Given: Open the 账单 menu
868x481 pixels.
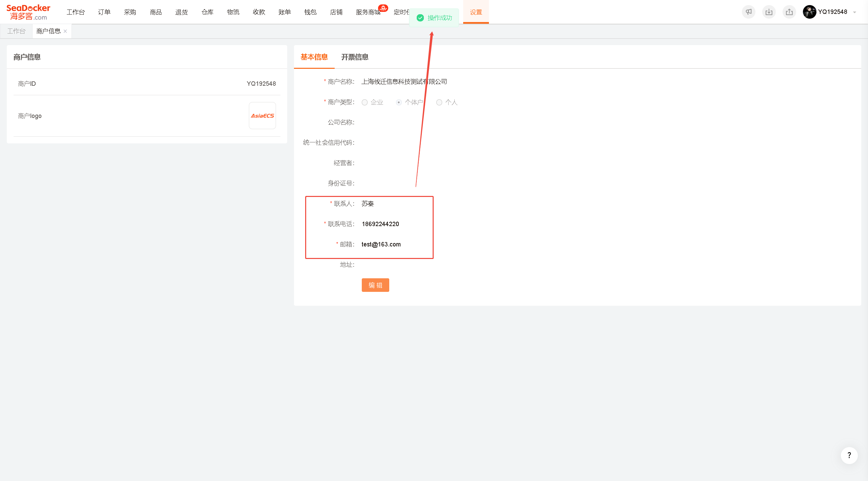Looking at the screenshot, I should tap(284, 12).
